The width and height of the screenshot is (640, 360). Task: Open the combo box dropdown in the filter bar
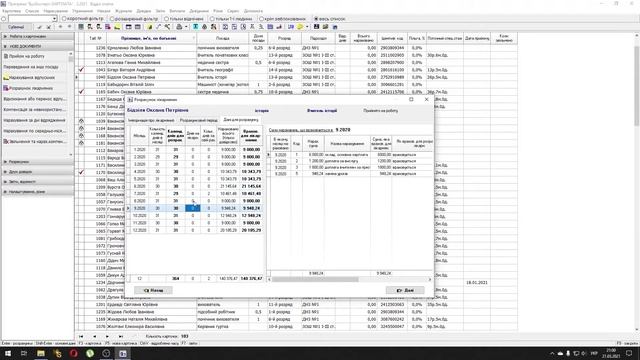click(x=54, y=19)
